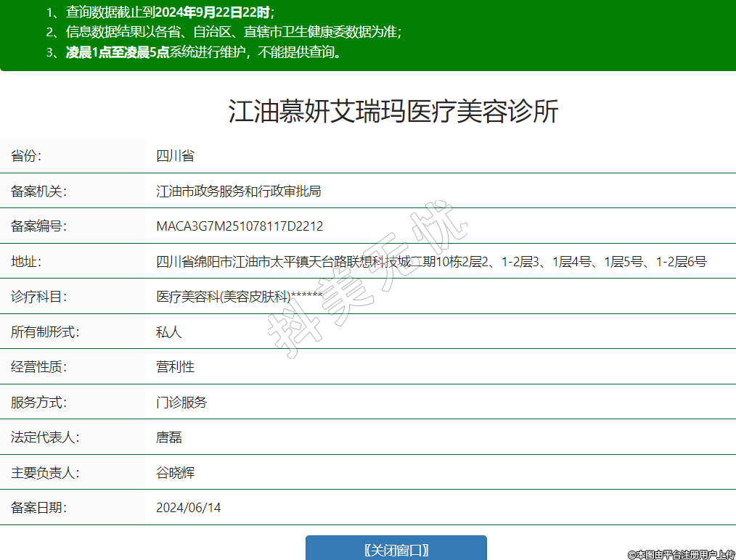Click the record number MACA3G7M251078117D2212
Screen dimensions: 736x560
click(240, 226)
